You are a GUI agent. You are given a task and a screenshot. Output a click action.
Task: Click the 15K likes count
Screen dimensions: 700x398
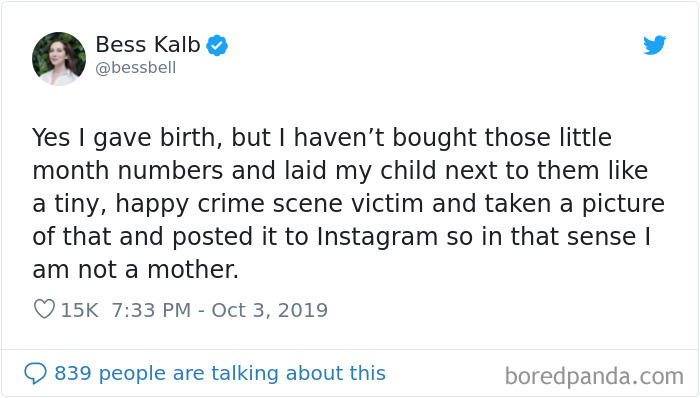click(79, 310)
